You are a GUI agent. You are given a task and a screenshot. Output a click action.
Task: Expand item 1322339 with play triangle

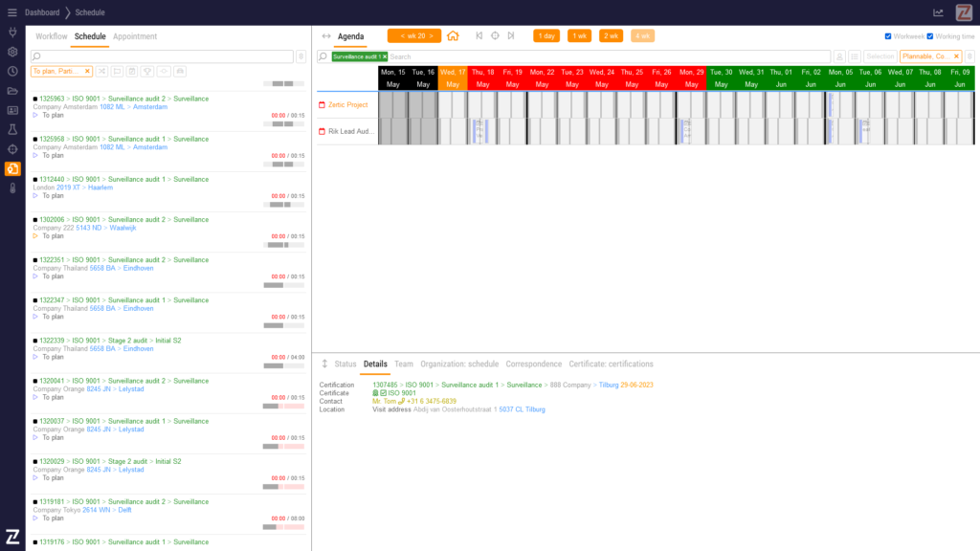pos(35,357)
